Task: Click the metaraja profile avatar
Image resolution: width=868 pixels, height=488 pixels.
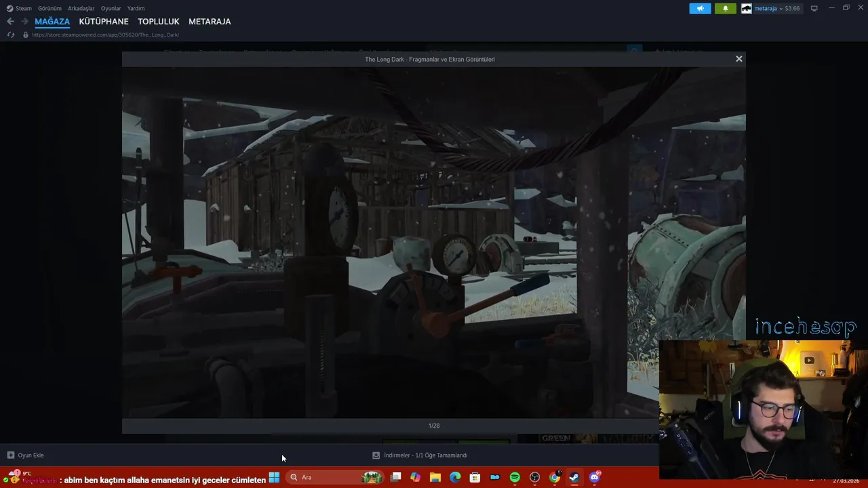Action: (x=747, y=8)
